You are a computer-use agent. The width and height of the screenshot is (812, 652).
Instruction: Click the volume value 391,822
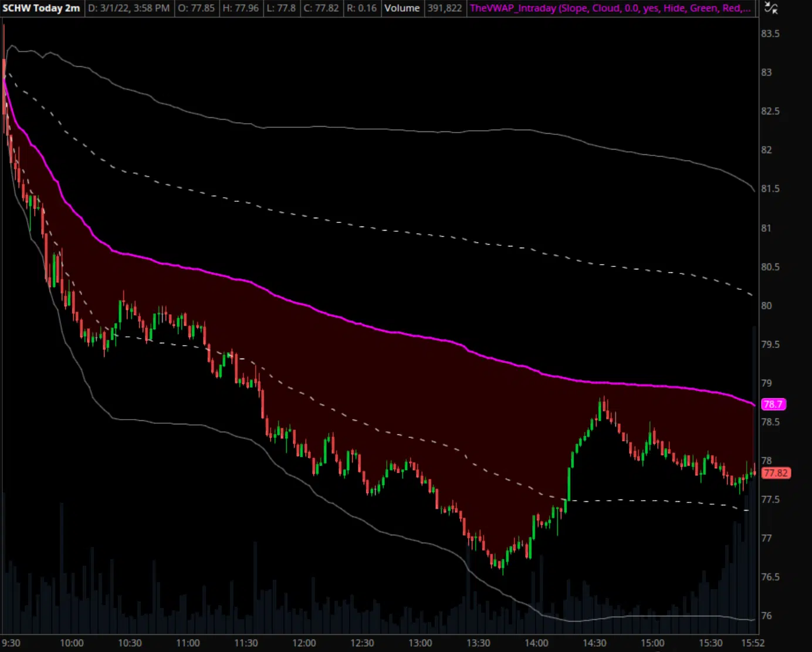(444, 8)
